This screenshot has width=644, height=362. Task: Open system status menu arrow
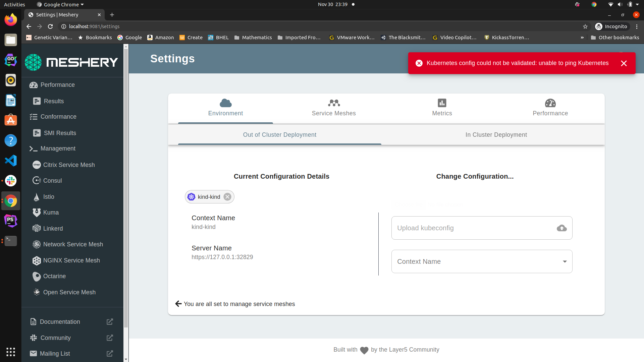[637, 4]
